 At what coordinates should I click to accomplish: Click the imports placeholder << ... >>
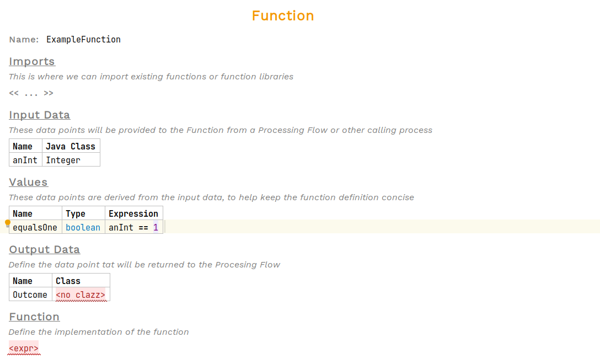31,93
